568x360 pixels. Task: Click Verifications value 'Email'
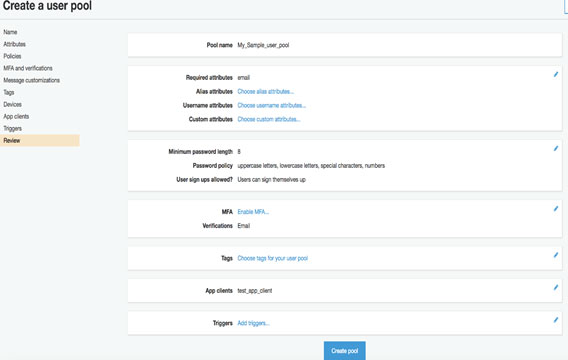(243, 226)
